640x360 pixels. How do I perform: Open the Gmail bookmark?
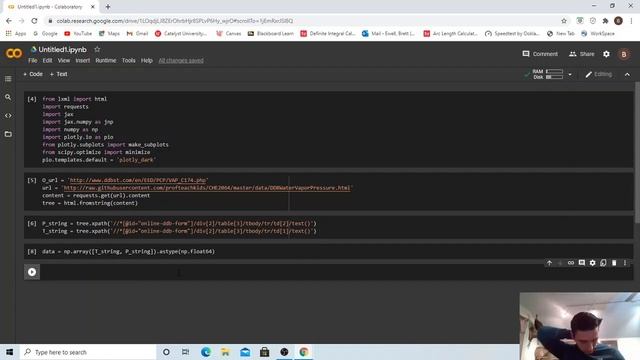[x=137, y=33]
